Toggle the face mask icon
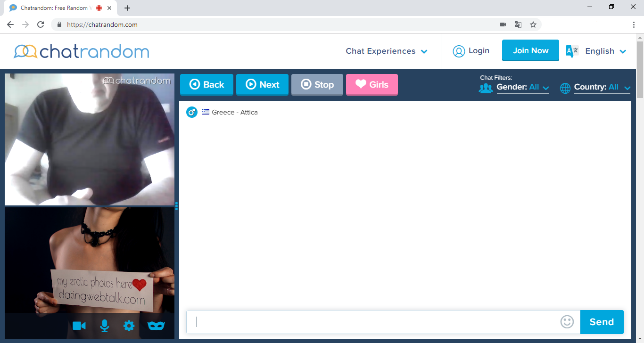The width and height of the screenshot is (644, 343). click(x=156, y=326)
